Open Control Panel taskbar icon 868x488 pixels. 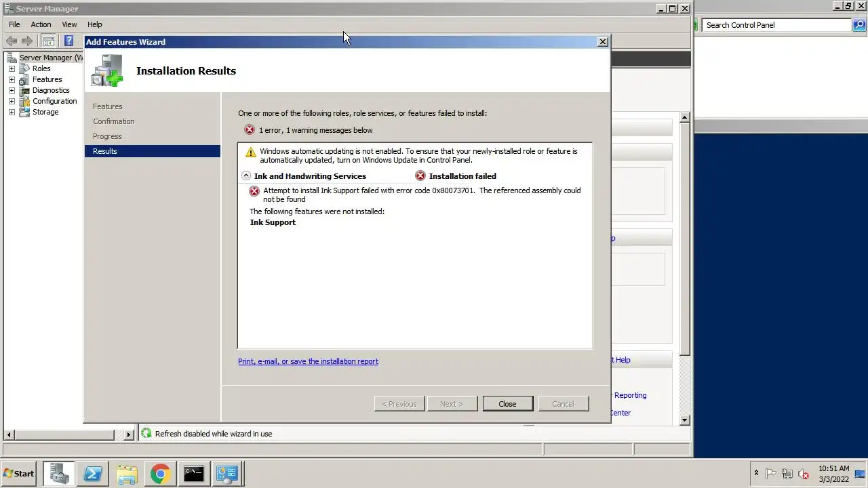[227, 474]
